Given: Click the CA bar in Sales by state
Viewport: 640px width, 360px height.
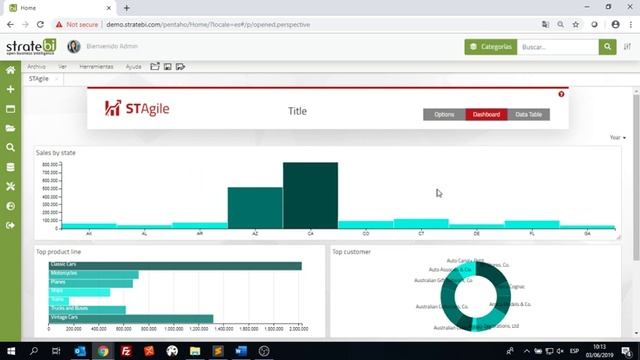Looking at the screenshot, I should tap(310, 196).
